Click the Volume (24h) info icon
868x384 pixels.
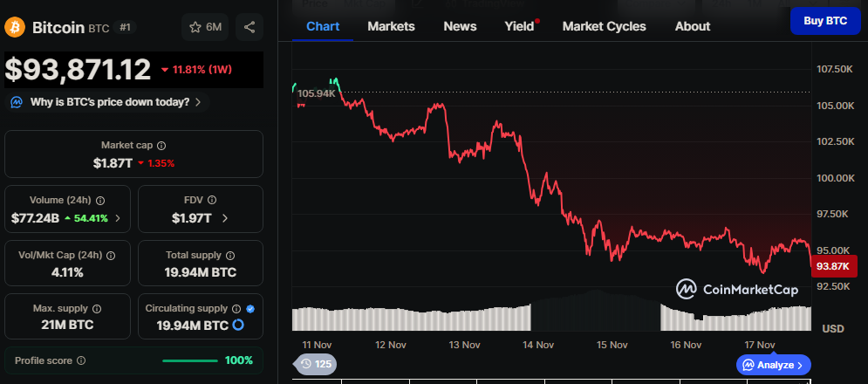point(100,201)
